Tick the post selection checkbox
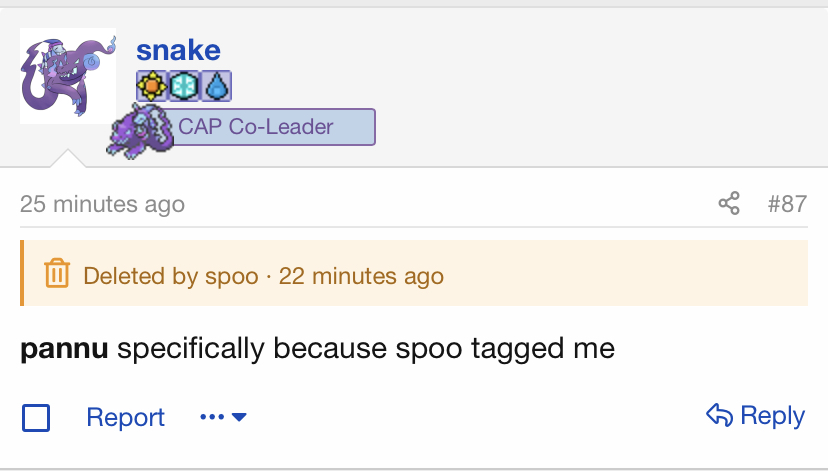Image resolution: width=828 pixels, height=471 pixels. (36, 418)
